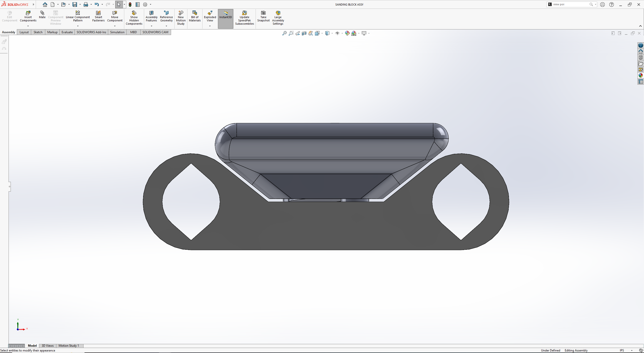Viewport: 644px width, 353px height.
Task: Activate the Section View icon
Action: 304,33
